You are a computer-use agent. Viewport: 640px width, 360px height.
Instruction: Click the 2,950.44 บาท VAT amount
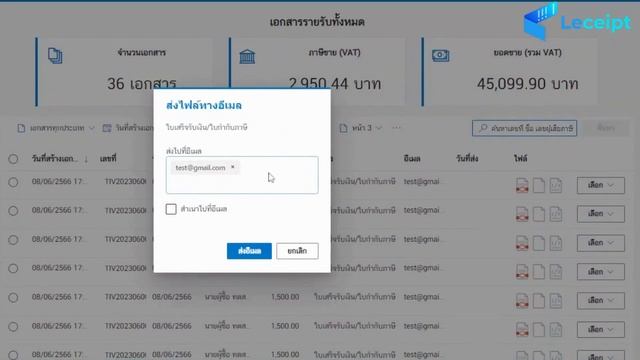pyautogui.click(x=335, y=84)
